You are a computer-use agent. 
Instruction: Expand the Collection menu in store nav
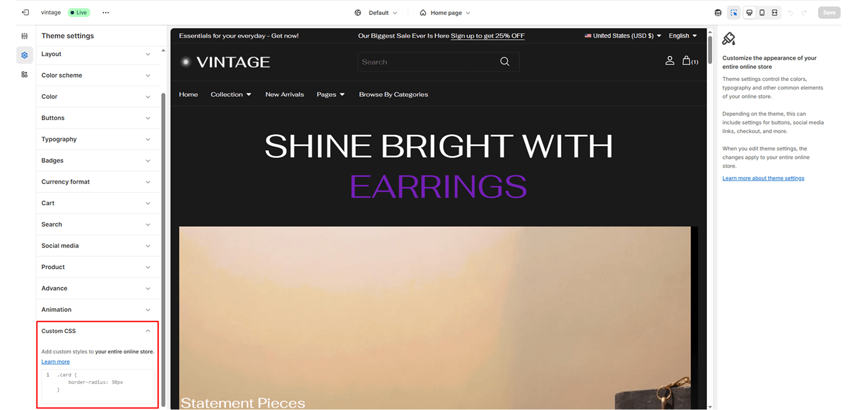231,95
